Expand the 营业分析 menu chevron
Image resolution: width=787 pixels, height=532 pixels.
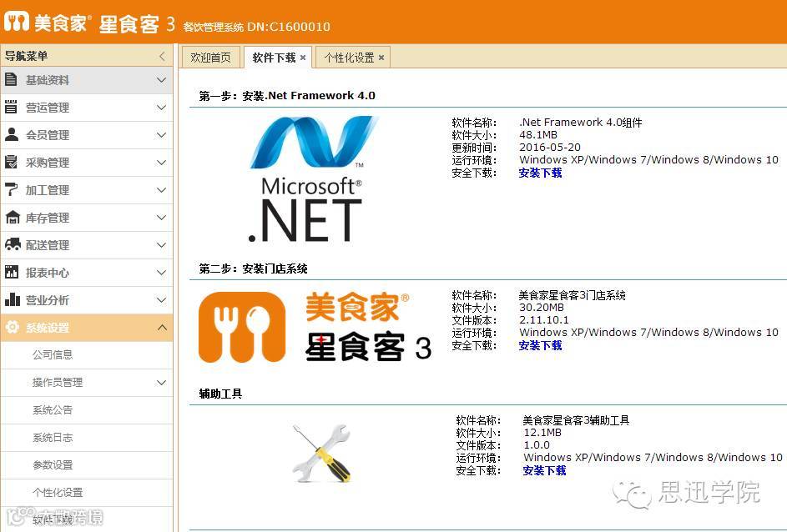(x=161, y=300)
